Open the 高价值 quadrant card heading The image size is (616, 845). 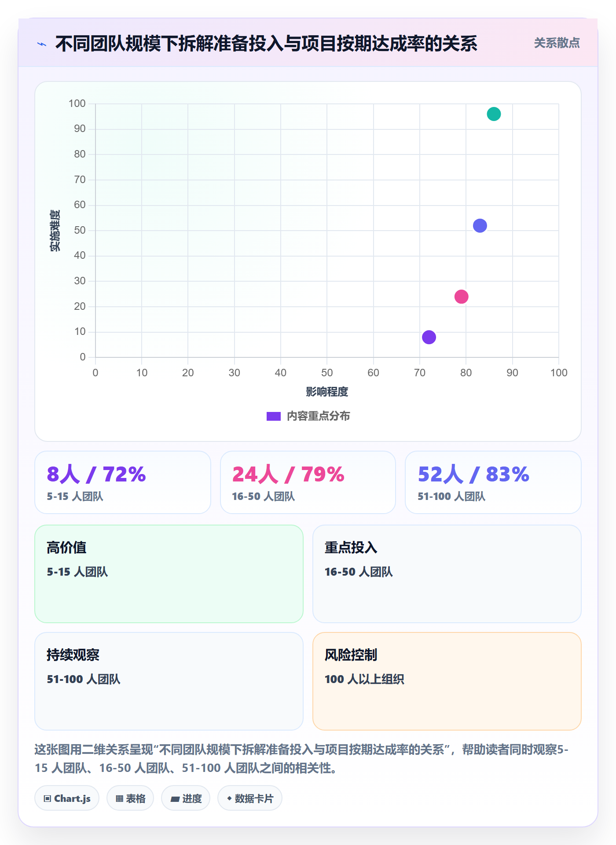[66, 547]
